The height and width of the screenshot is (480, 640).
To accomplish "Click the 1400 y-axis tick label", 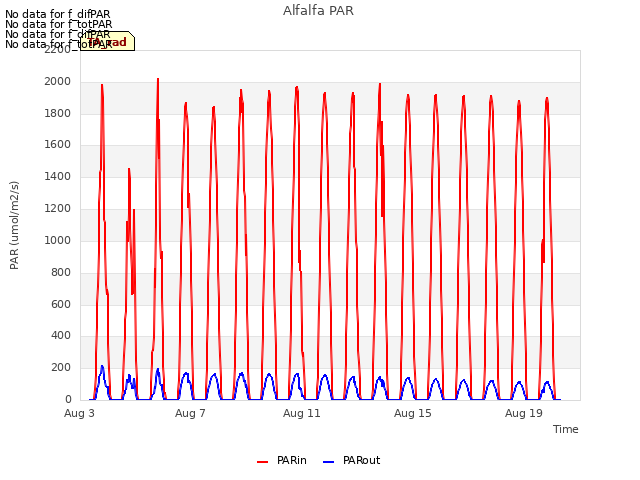I will click(58, 177).
